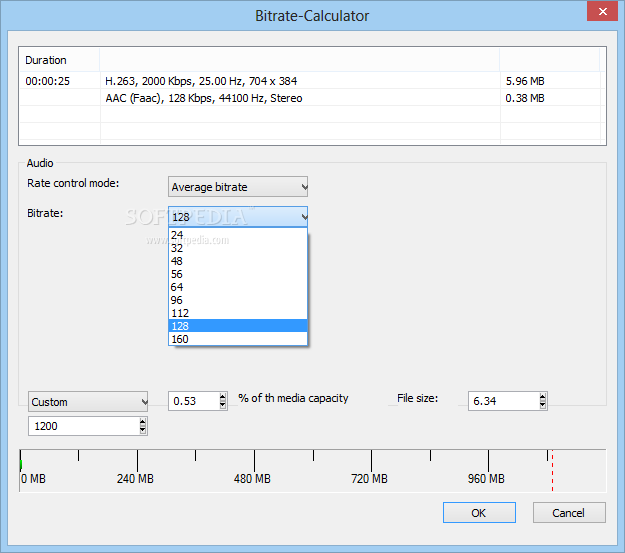Increase the media capacity percentage spinner

(x=223, y=397)
